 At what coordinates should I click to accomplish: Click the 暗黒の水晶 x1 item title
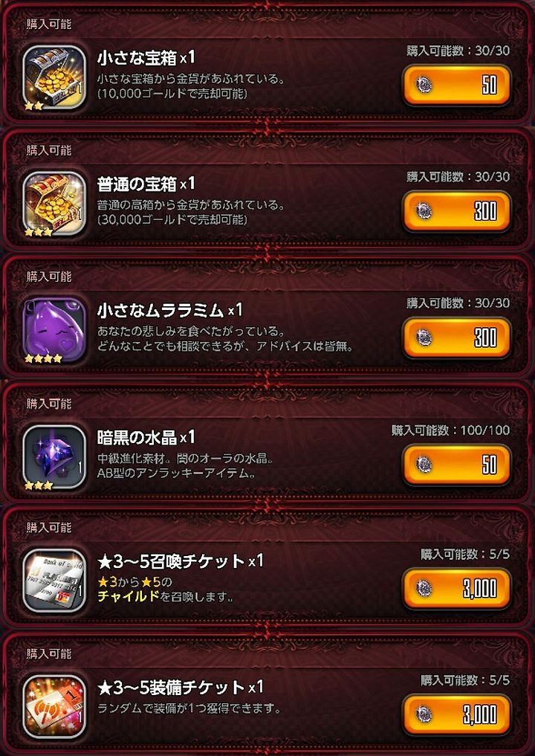coord(146,437)
